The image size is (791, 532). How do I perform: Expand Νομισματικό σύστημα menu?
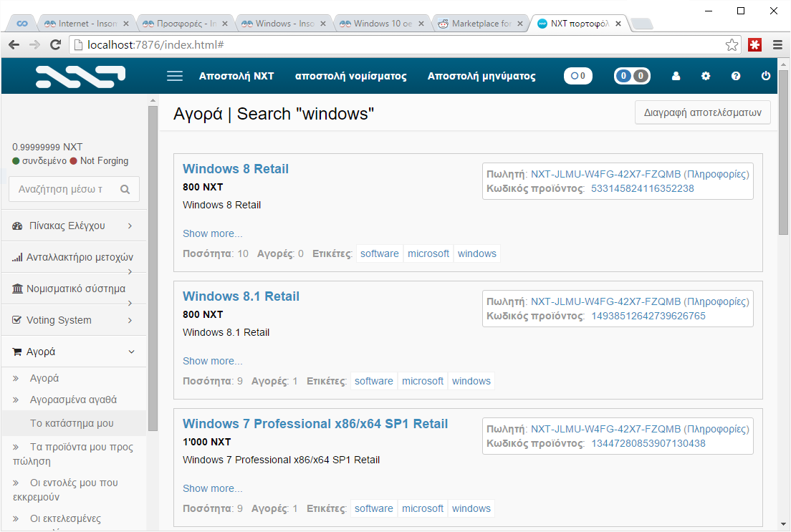75,289
